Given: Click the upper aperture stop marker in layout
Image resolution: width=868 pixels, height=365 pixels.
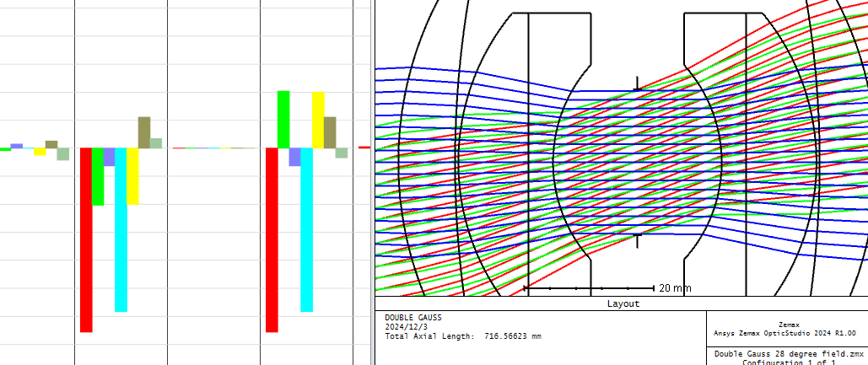Looking at the screenshot, I should 637,83.
